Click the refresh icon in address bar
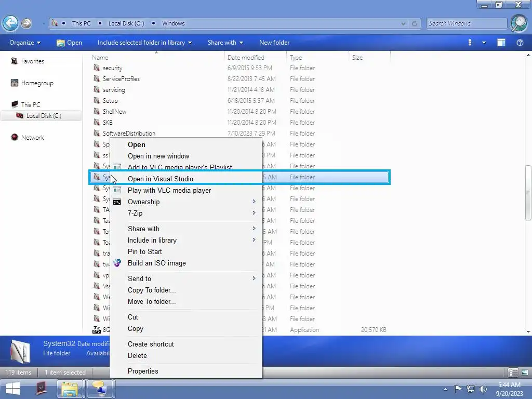Screen dimensions: 532x399 415,23
